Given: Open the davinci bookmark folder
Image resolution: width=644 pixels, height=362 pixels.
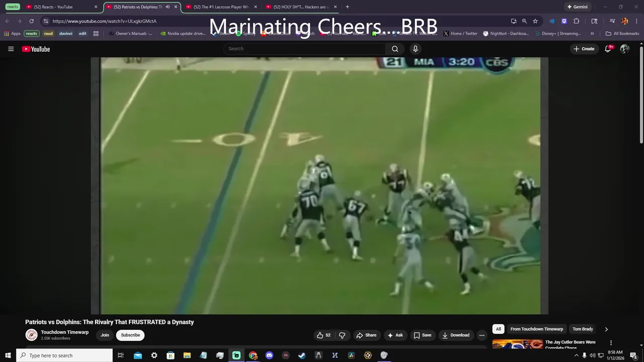Looking at the screenshot, I should [x=66, y=34].
